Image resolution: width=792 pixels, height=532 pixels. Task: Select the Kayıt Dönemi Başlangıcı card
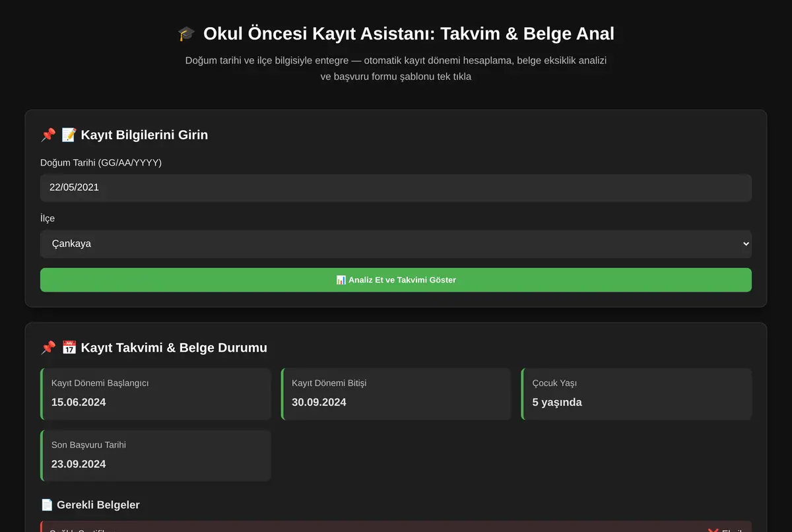point(156,394)
